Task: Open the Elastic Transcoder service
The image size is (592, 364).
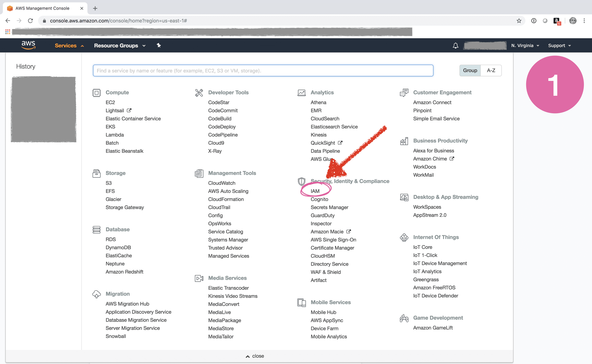Action: click(x=228, y=288)
